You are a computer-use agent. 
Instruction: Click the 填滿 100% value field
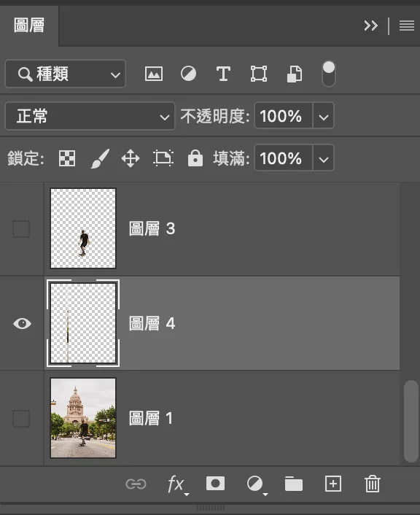(284, 158)
